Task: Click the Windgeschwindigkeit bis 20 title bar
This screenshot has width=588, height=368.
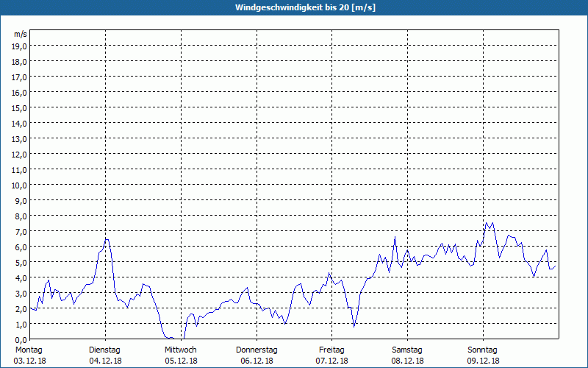Action: click(x=294, y=7)
